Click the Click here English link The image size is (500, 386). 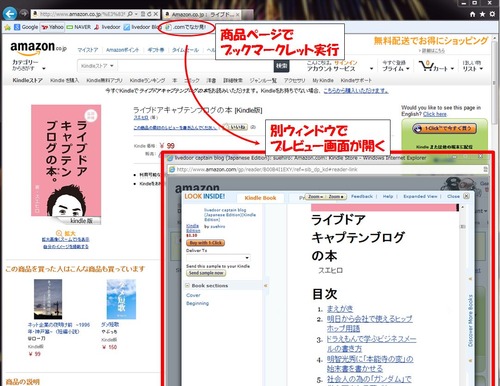tap(435, 114)
